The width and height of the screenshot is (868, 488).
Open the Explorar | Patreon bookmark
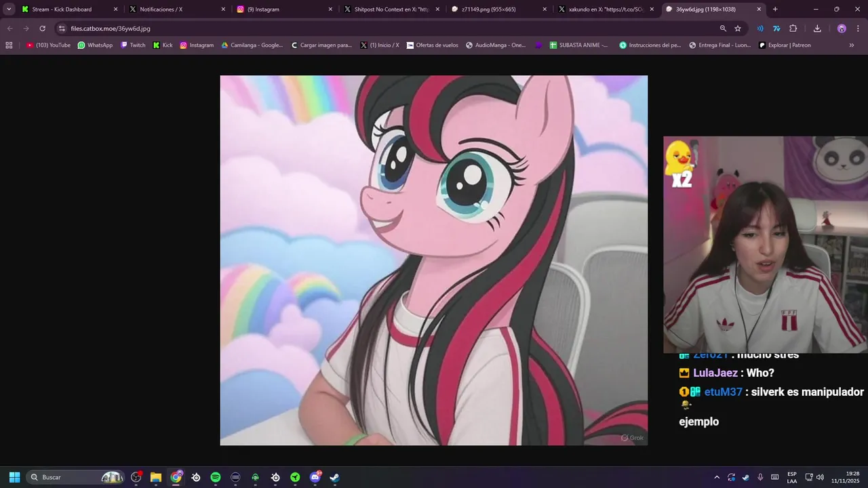785,45
